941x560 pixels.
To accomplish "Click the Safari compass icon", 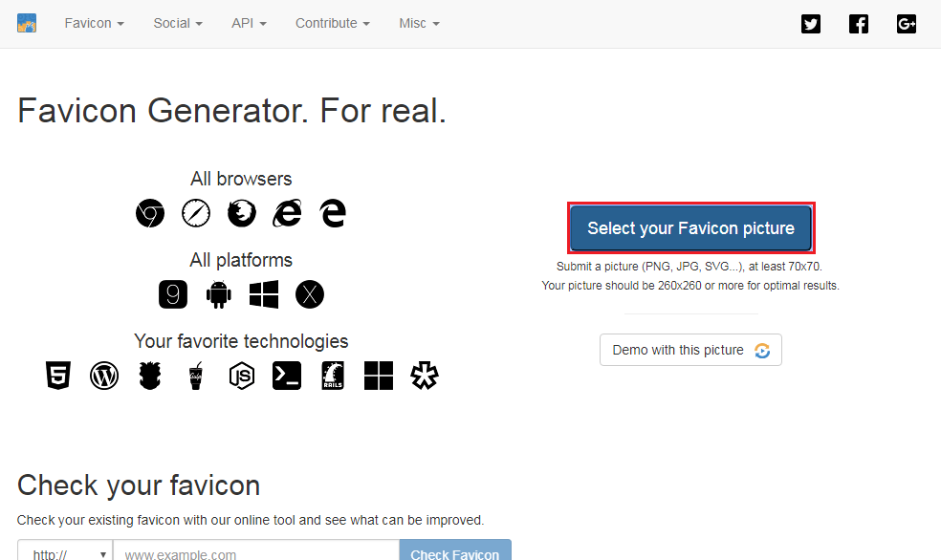I will 195,213.
